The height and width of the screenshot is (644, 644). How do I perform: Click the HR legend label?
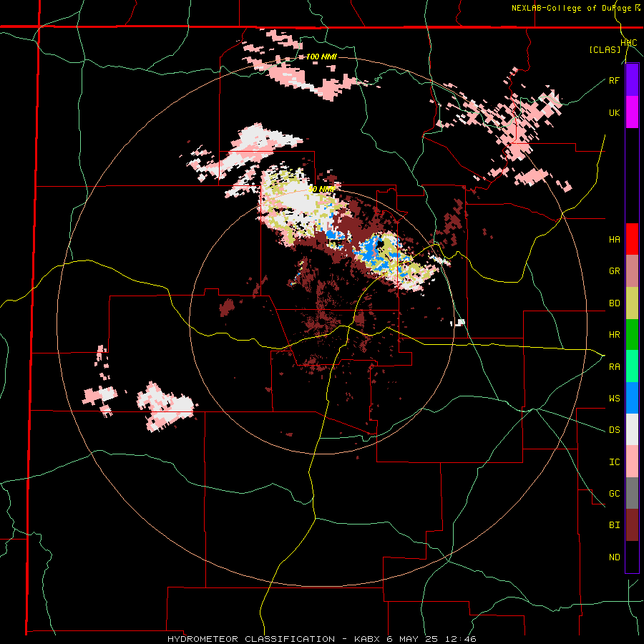[x=615, y=335]
